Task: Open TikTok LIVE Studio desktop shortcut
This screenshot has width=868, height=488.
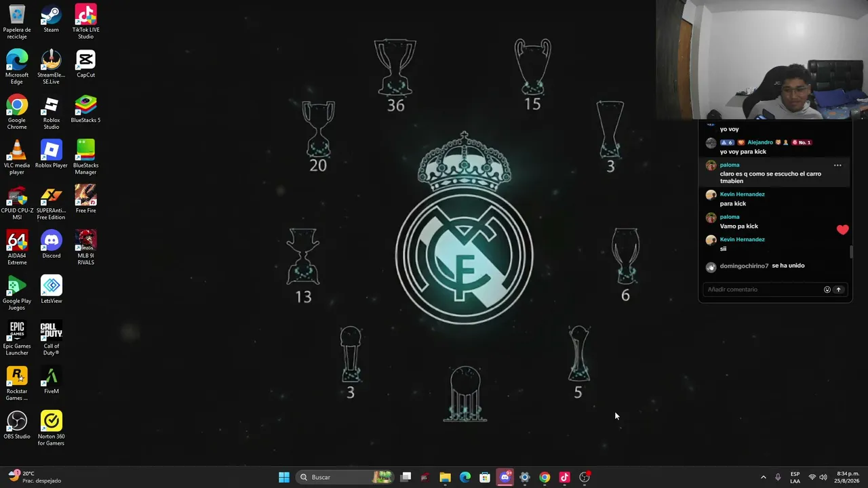Action: tap(85, 21)
